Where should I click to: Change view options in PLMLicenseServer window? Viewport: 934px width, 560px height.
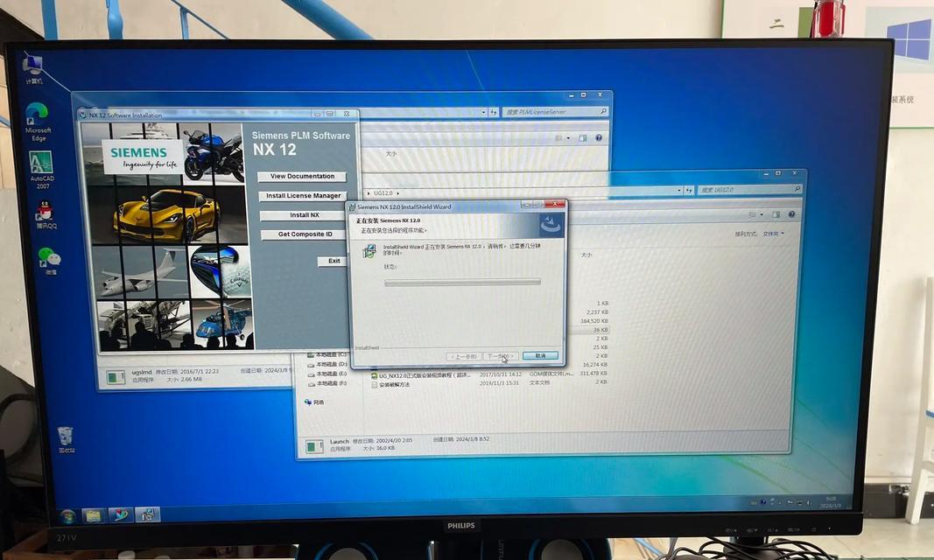pyautogui.click(x=559, y=138)
